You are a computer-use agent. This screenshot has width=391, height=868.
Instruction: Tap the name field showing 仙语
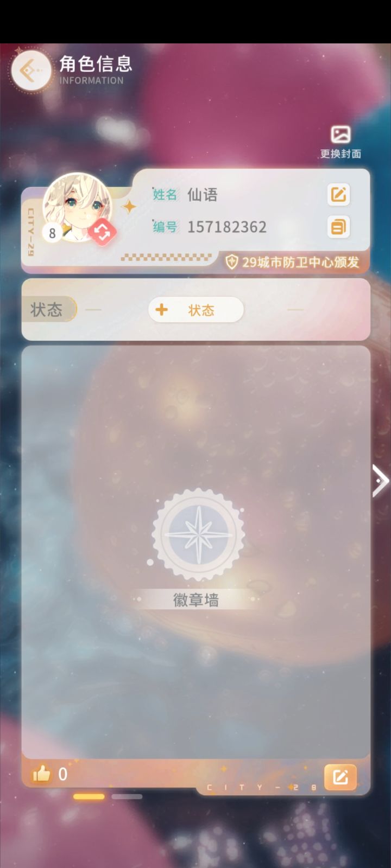(203, 194)
